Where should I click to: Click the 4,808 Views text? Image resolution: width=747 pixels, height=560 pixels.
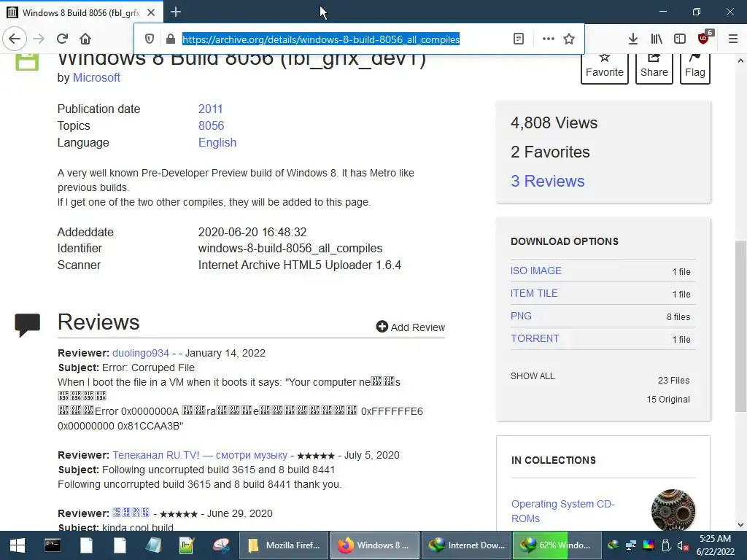[554, 122]
